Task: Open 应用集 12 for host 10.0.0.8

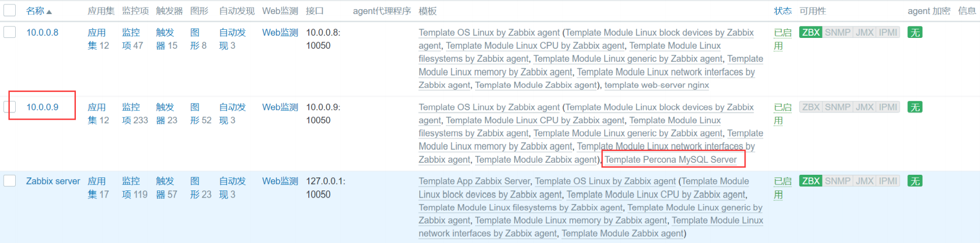Action: [x=98, y=39]
